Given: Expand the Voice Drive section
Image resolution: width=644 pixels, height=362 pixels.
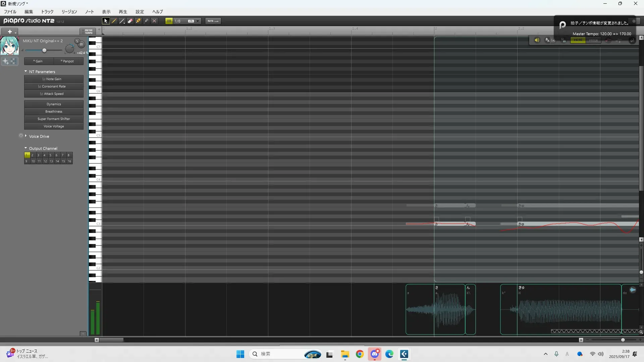Looking at the screenshot, I should click(x=26, y=136).
